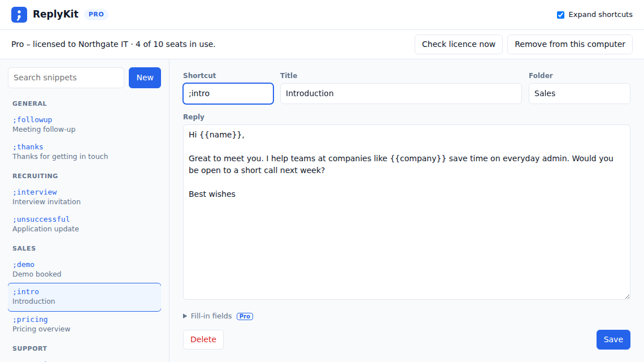Click the Title field containing Introduction
The image size is (644, 362).
401,93
